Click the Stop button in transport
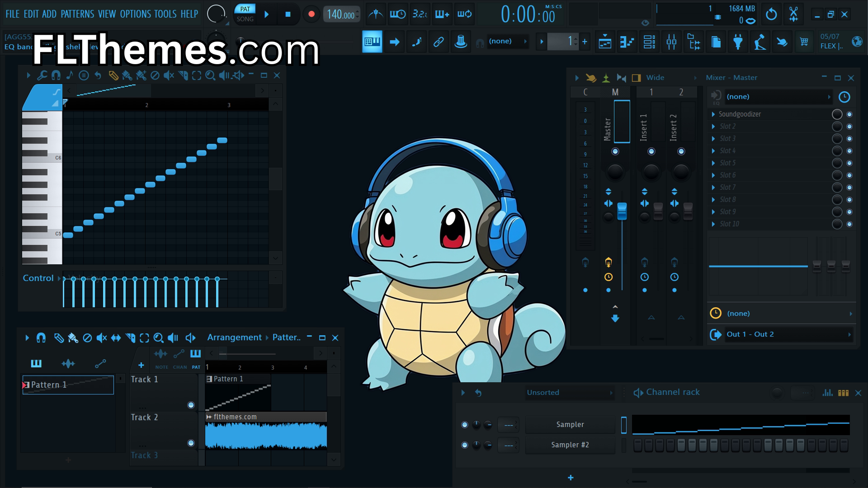The width and height of the screenshot is (868, 488). (288, 14)
